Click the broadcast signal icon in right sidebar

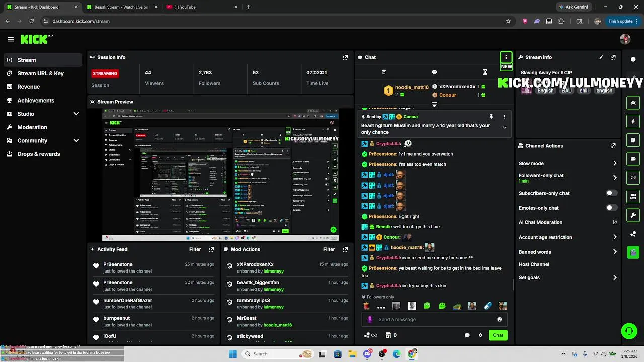(633, 177)
